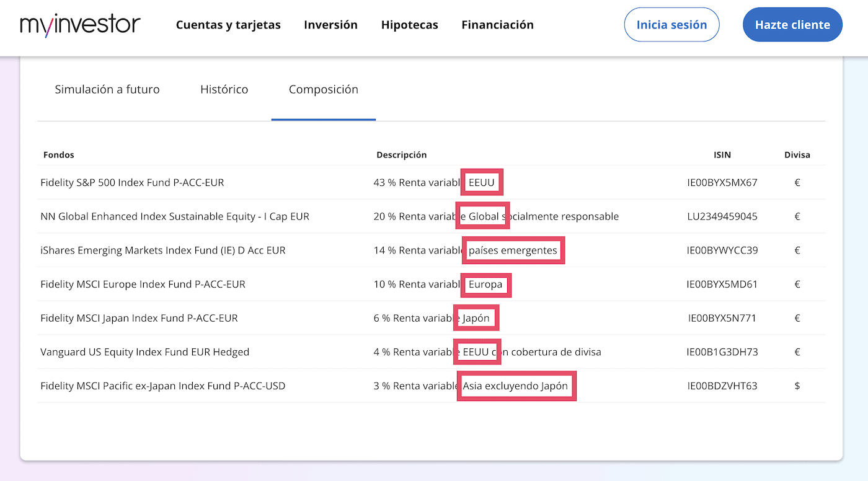Select NN Global Enhanced Index Sustainable Equity fund

[175, 216]
